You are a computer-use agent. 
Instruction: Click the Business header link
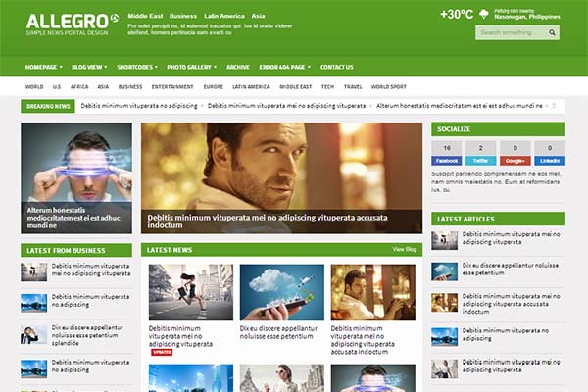click(x=183, y=16)
